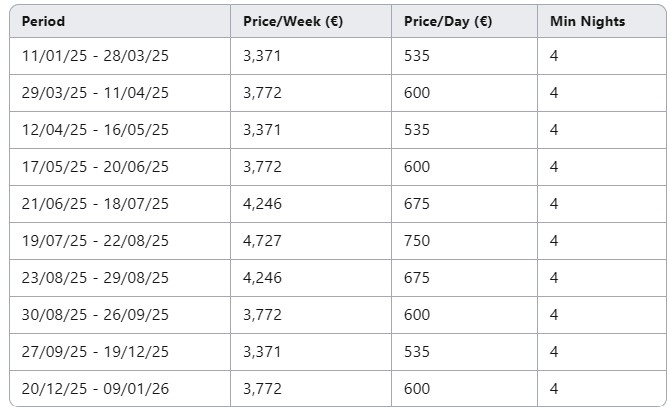Click the 750 daily price cell

(x=464, y=241)
